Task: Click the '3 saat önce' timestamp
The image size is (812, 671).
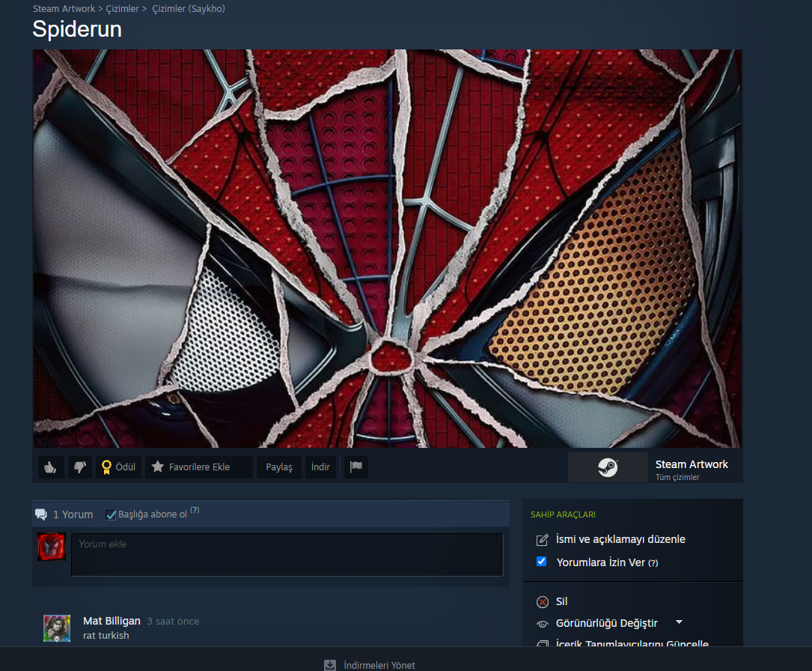Action: tap(173, 622)
